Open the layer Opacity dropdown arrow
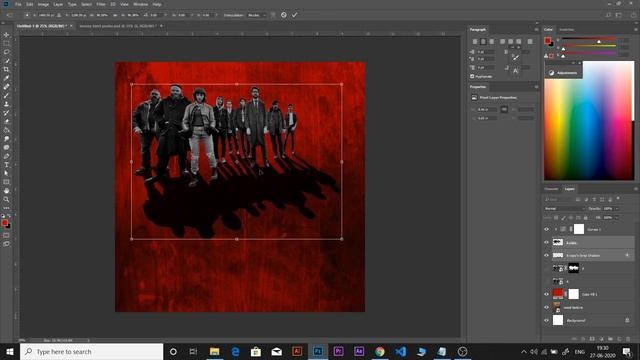Screen dimensions: 640x360 point(616,209)
